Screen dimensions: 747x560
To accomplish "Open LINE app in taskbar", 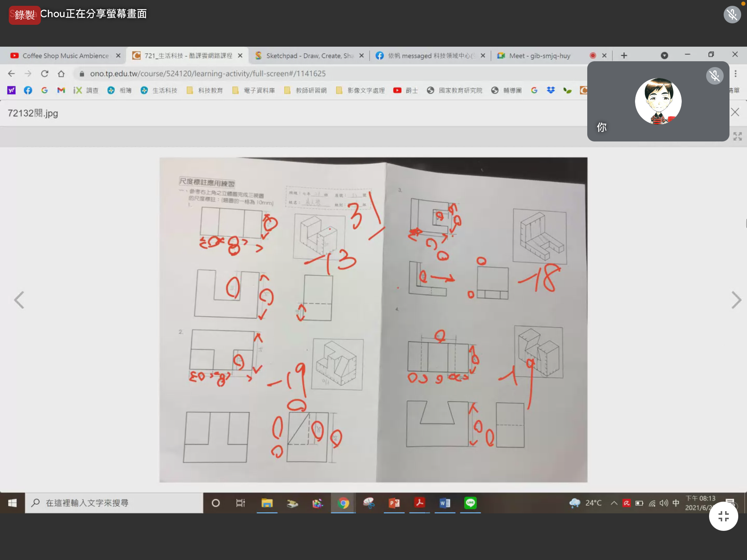I will click(x=470, y=503).
